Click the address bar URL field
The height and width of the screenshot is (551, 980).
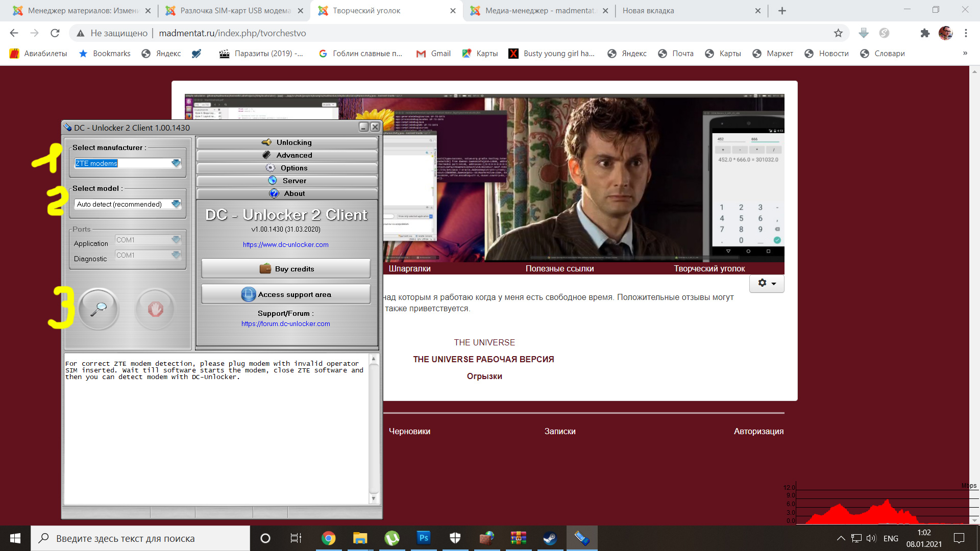(459, 33)
